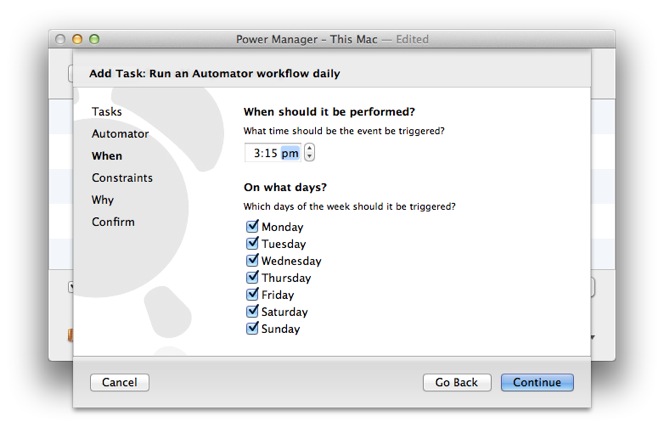Select the 3:15 time value
664x428 pixels.
click(x=266, y=153)
